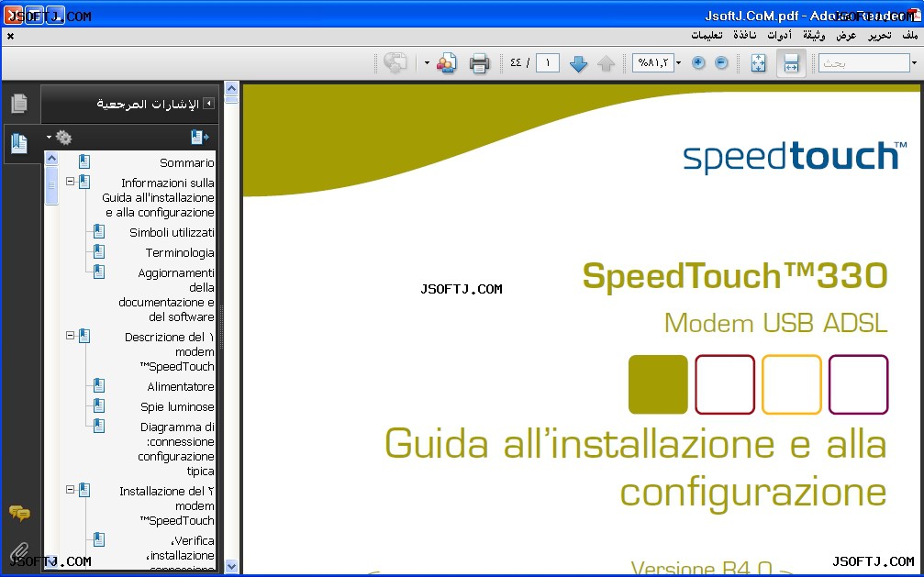Select the Bookmarks panel icon in the sidebar
Viewport: 924px width, 577px height.
[19, 143]
